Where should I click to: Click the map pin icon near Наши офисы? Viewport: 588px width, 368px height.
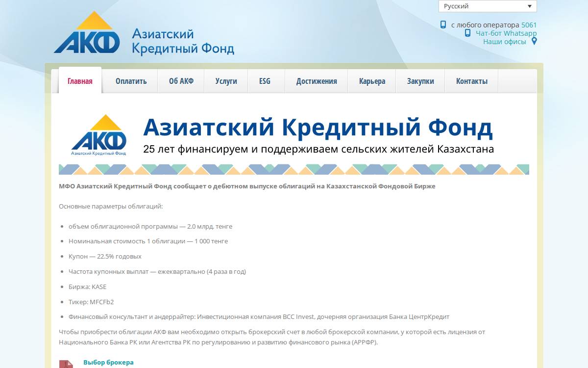[x=534, y=41]
